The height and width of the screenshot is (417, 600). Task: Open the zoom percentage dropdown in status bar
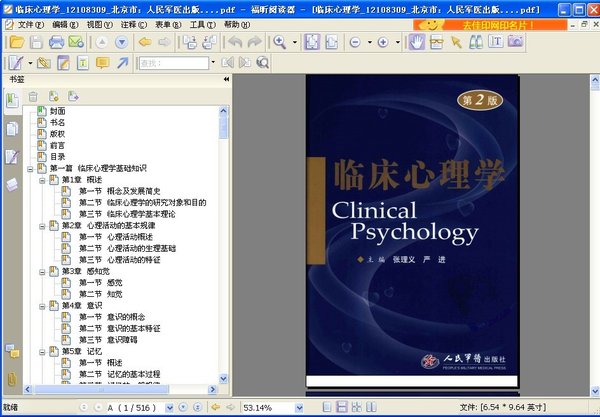click(299, 408)
